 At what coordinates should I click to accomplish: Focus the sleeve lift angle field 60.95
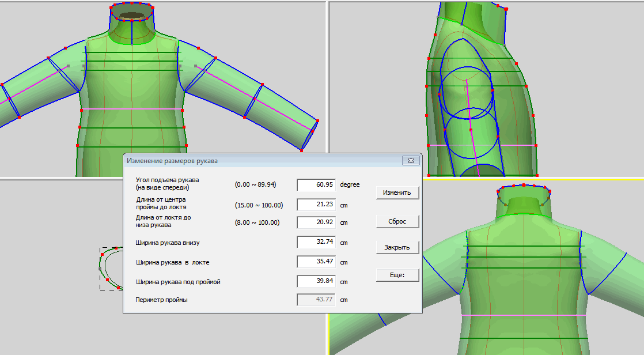point(316,184)
